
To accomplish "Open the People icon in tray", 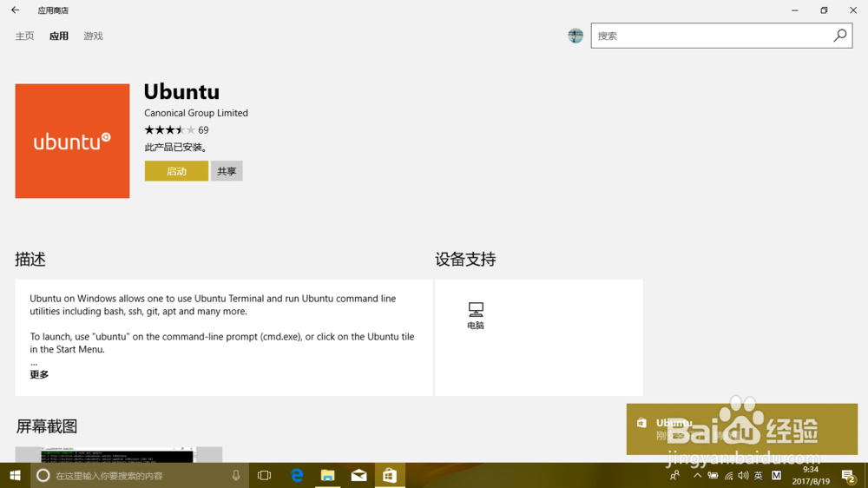I will 674,475.
